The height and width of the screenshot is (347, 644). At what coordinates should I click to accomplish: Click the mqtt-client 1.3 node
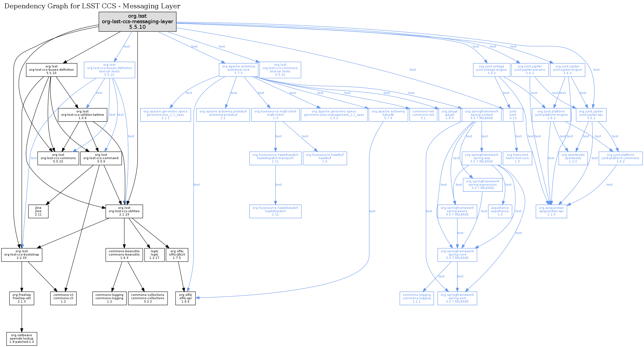(275, 115)
